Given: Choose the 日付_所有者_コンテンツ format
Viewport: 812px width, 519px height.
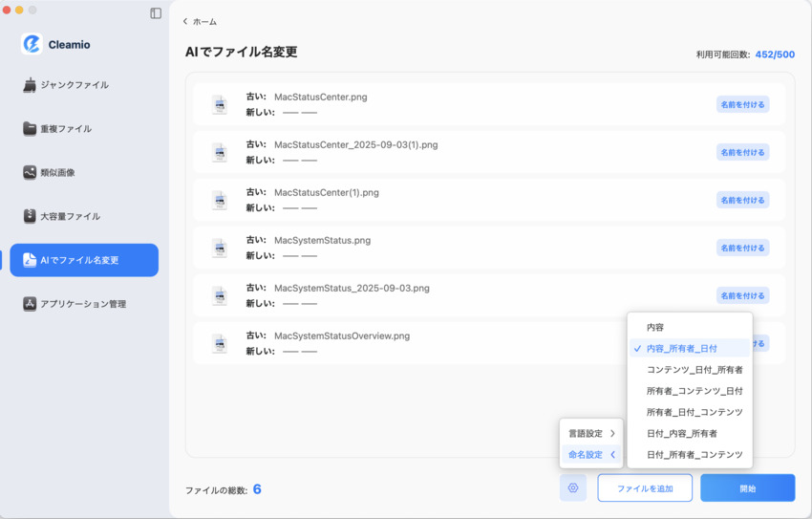Looking at the screenshot, I should click(x=690, y=454).
